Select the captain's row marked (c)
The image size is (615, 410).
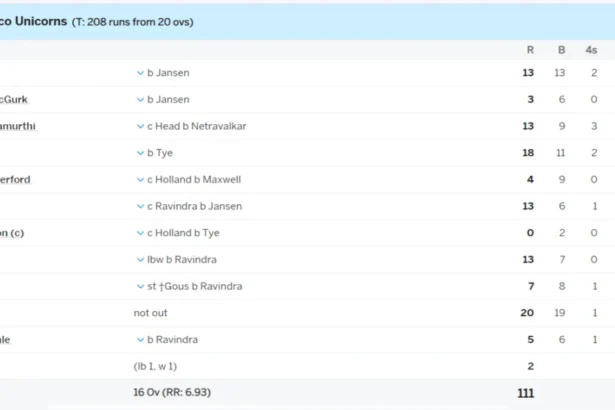[x=308, y=233]
